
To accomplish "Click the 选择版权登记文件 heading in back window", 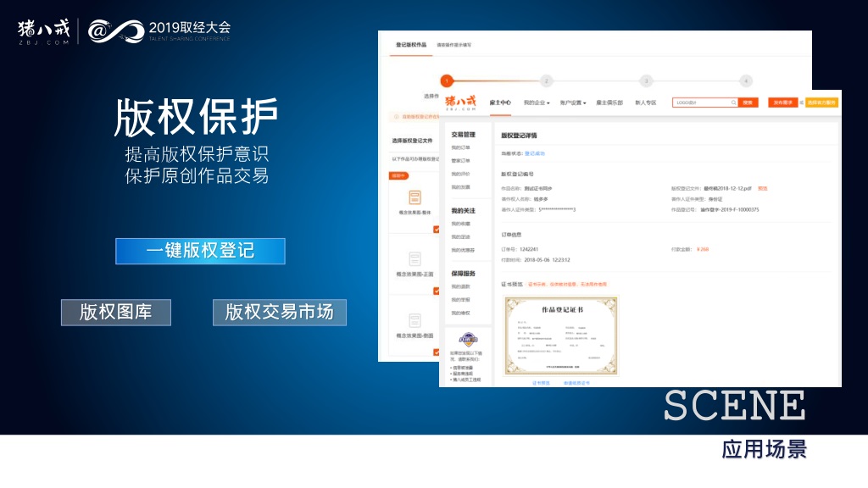I will (413, 141).
